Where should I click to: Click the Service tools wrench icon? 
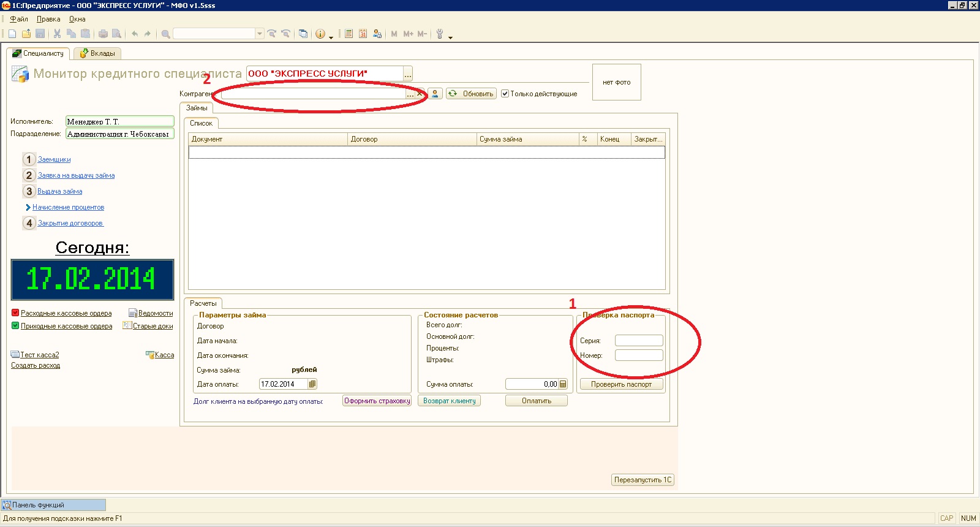(x=440, y=34)
